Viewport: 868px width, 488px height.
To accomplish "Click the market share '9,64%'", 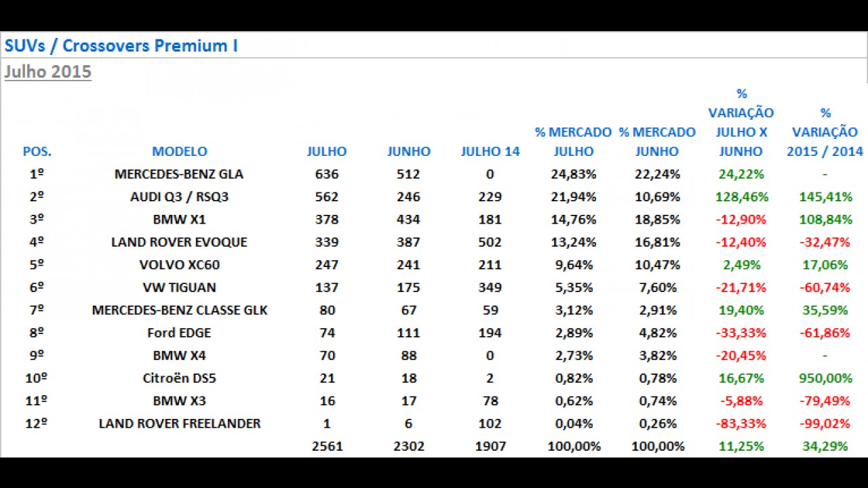I will click(574, 265).
